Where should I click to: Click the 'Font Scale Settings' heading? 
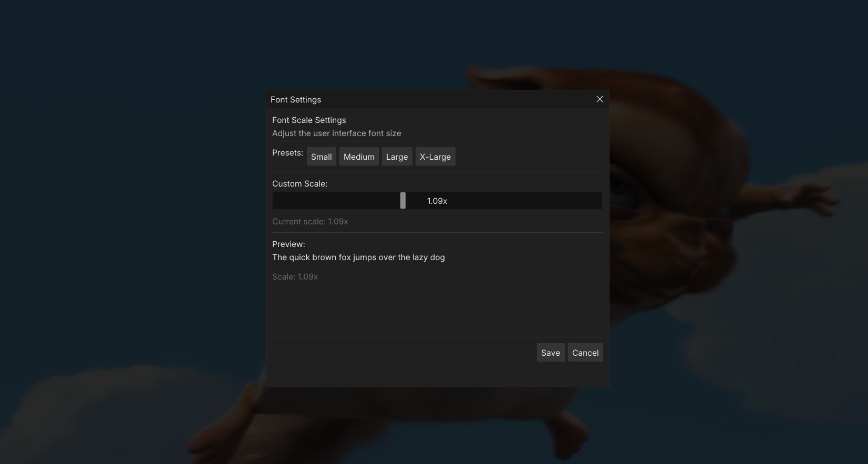click(x=309, y=120)
